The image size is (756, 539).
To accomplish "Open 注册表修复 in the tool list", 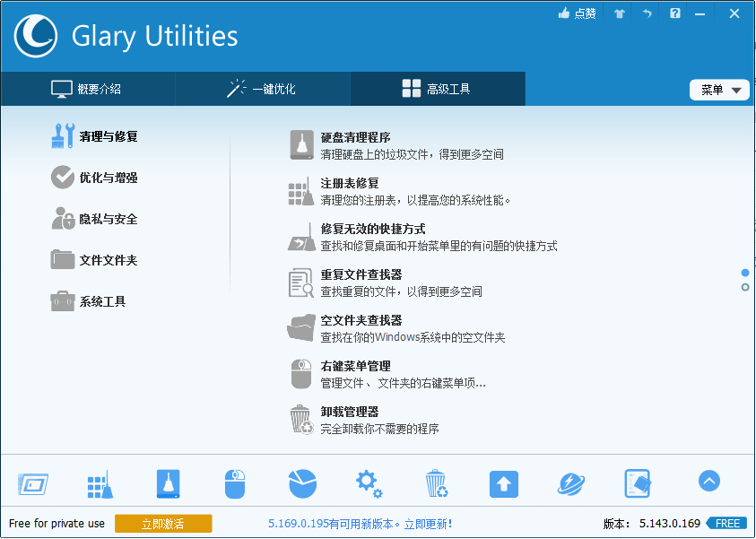I will point(399,191).
